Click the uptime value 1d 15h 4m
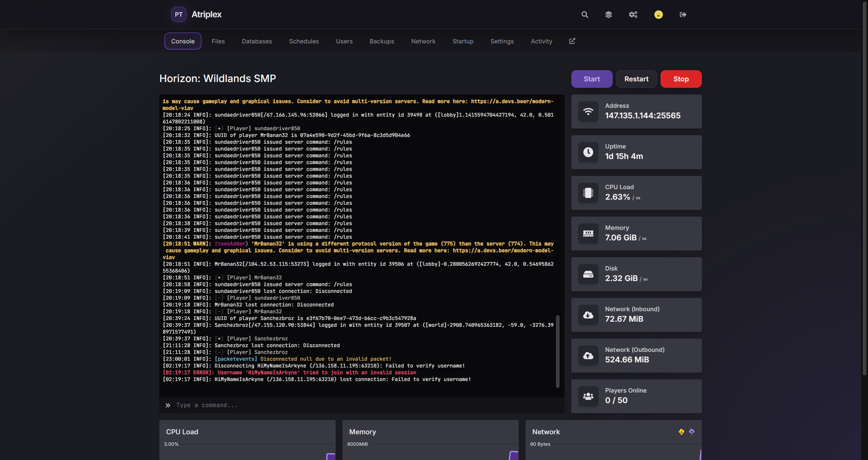868x460 pixels. click(x=624, y=156)
